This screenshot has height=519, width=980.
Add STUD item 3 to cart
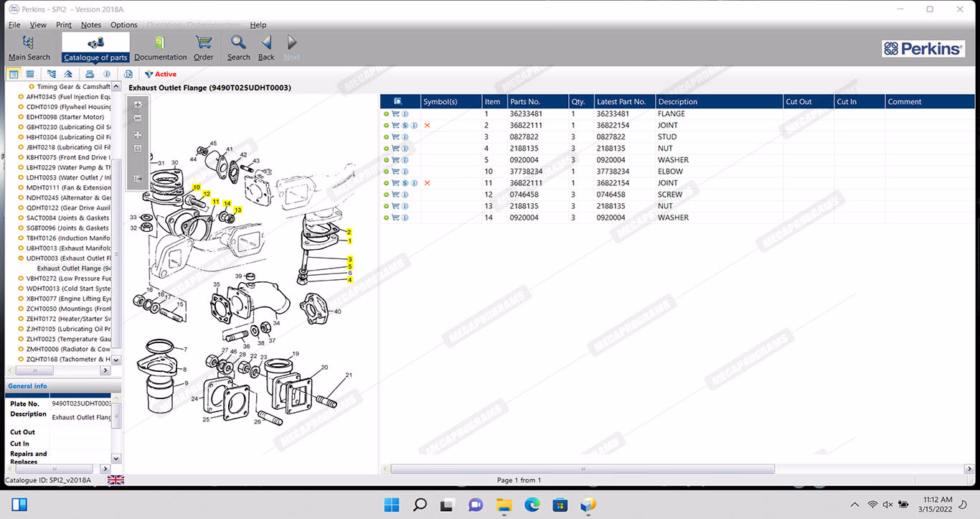395,136
